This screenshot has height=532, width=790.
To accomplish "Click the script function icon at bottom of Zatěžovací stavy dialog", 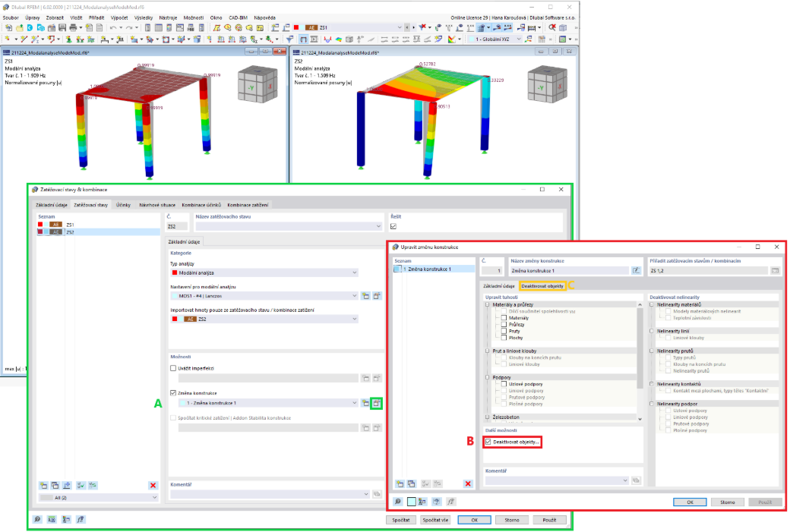I will pos(81,519).
